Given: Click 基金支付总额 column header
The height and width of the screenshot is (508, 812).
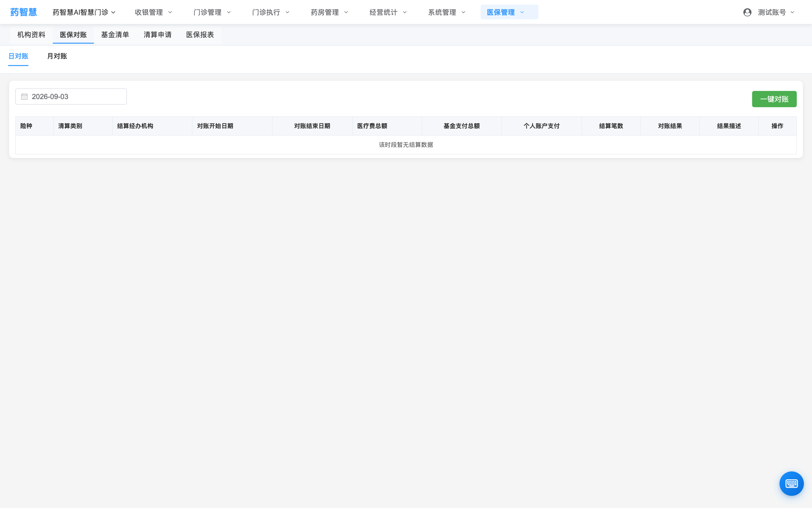Looking at the screenshot, I should pyautogui.click(x=462, y=126).
